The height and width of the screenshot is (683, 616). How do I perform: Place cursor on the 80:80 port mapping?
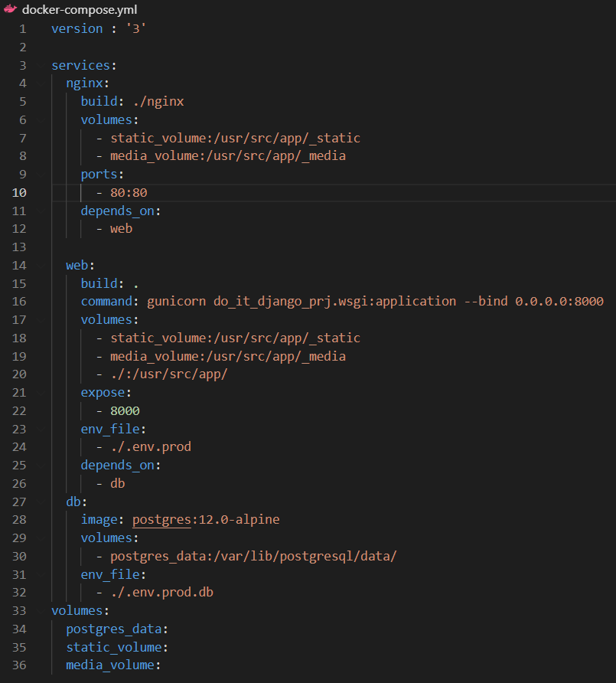129,192
